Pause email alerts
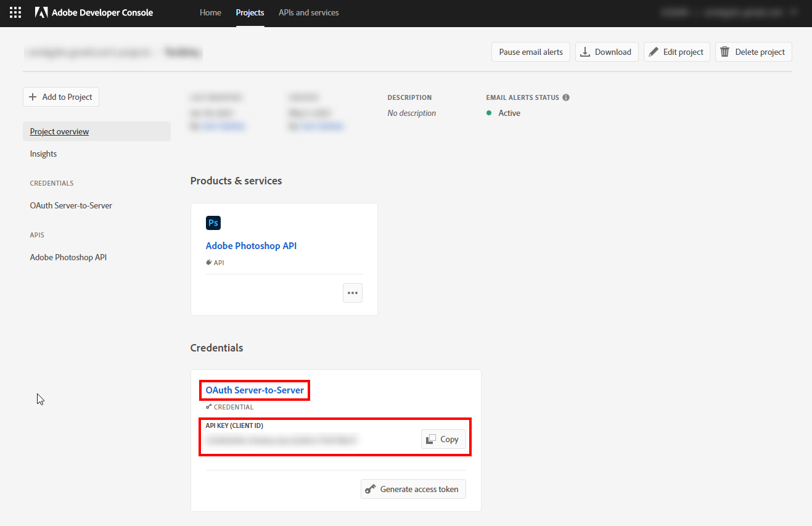Viewport: 812px width, 526px height. [x=531, y=52]
